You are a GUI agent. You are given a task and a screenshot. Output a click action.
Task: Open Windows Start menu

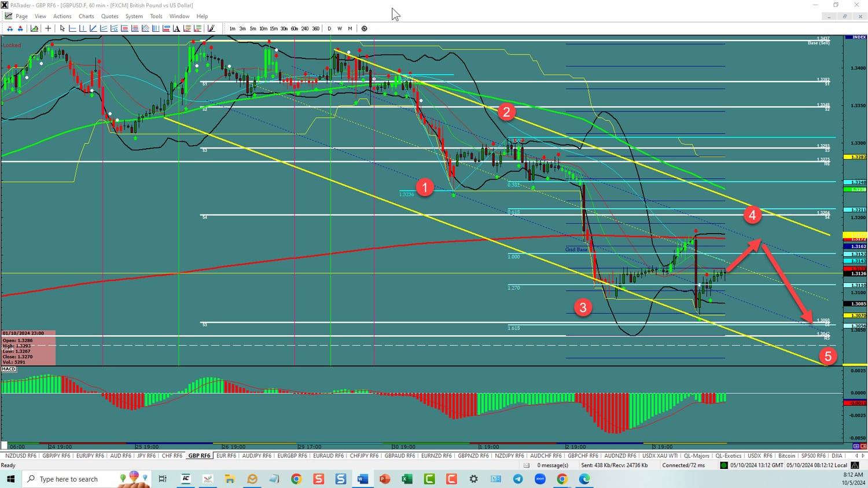click(10, 479)
